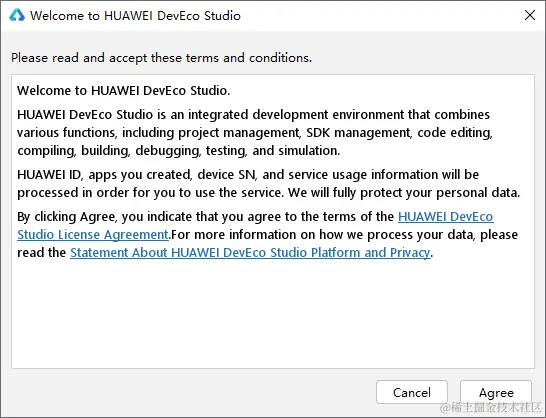
Task: Accept the terms with the Agree button
Action: pyautogui.click(x=496, y=393)
